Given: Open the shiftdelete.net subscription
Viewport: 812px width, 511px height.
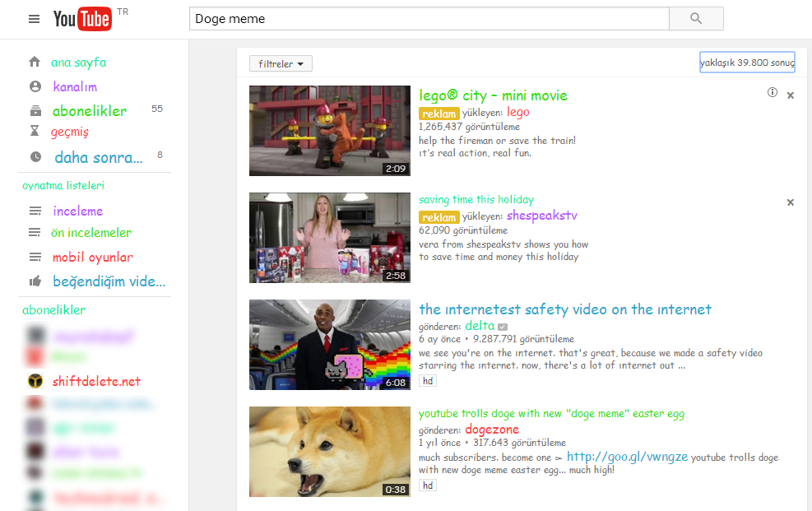Looking at the screenshot, I should coord(96,381).
